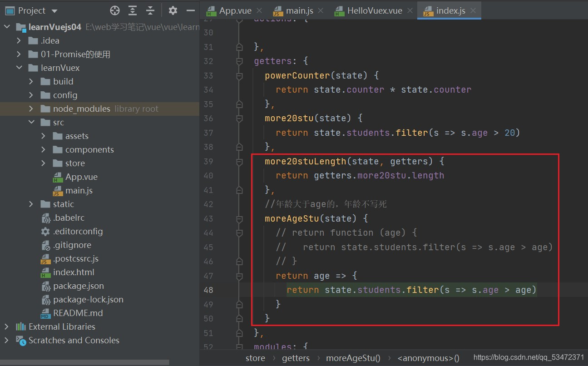Expand External Libraries node
The image size is (588, 366).
pyautogui.click(x=7, y=326)
